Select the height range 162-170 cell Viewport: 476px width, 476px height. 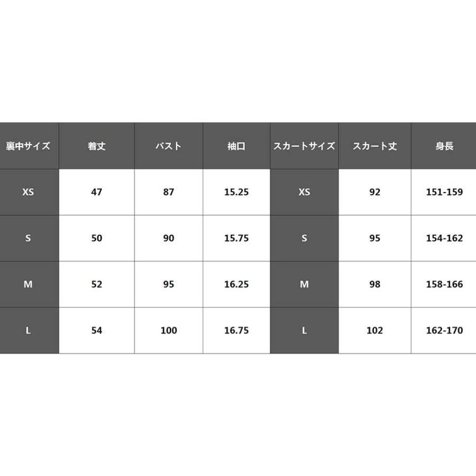444,331
